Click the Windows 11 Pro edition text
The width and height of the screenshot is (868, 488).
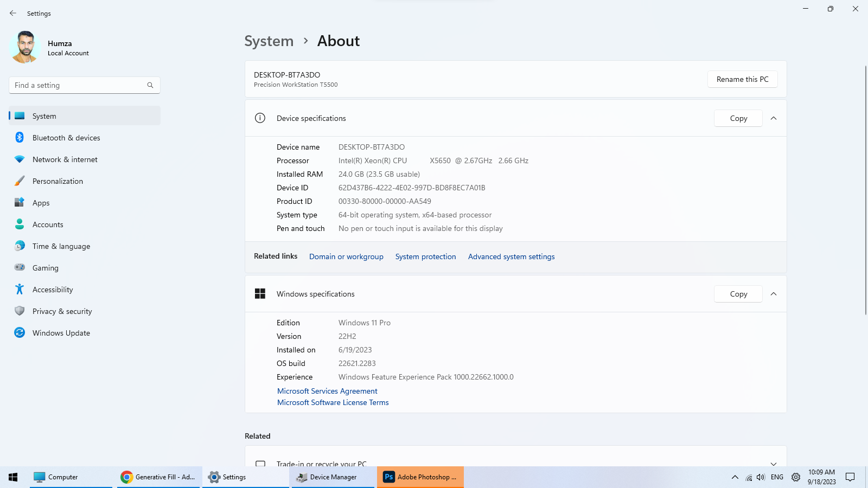click(x=365, y=323)
